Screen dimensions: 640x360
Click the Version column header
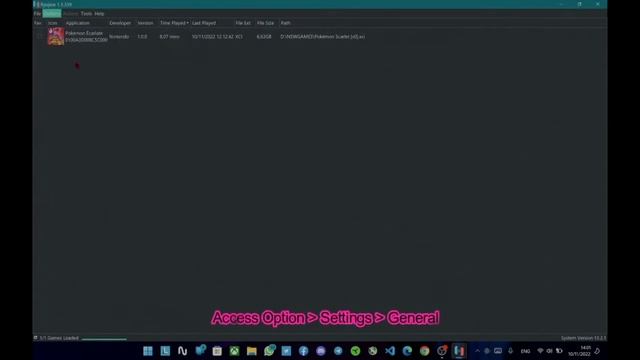[x=145, y=23]
